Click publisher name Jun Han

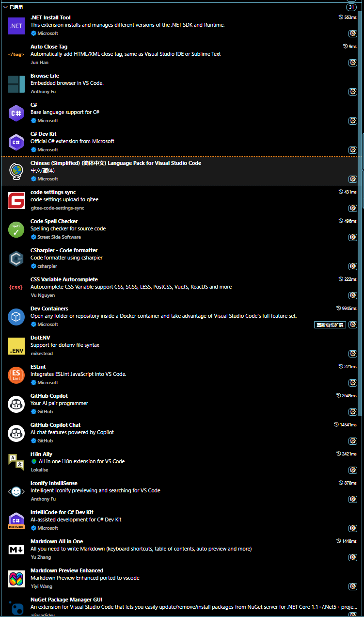tap(39, 63)
